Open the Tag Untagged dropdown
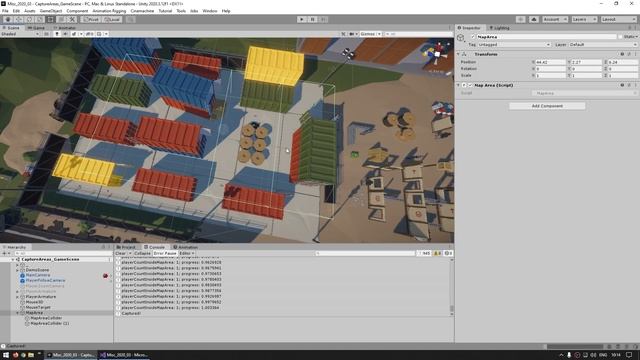 514,44
